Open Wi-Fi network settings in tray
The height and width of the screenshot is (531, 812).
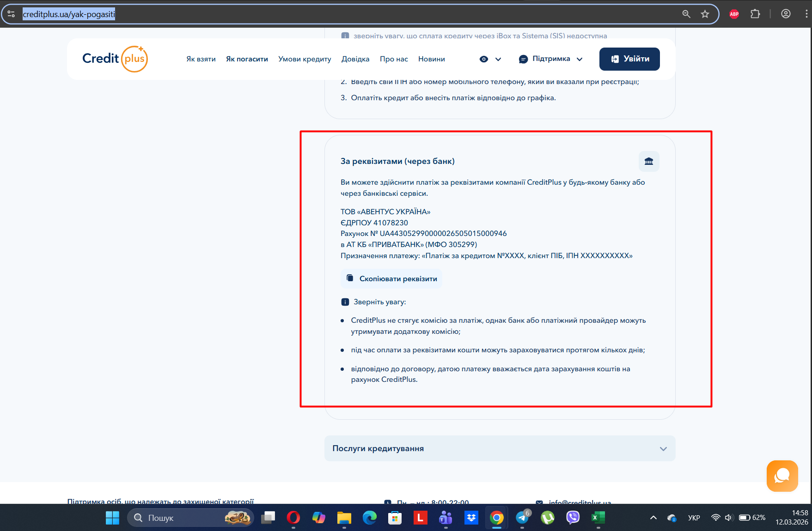click(x=715, y=518)
